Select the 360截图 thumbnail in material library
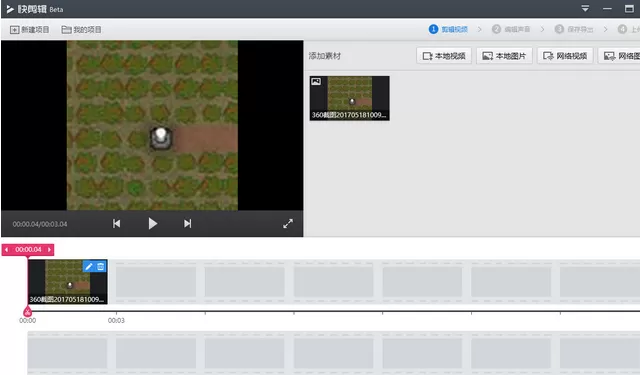The image size is (640, 375). click(349, 98)
